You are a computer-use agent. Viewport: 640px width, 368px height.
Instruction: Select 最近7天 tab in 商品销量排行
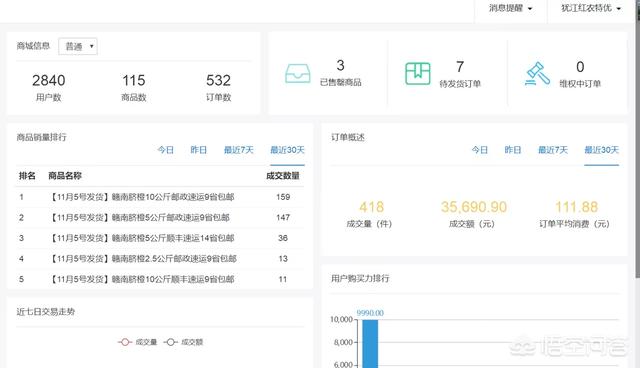point(239,150)
